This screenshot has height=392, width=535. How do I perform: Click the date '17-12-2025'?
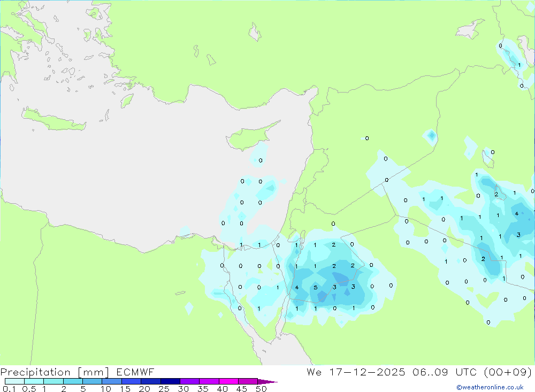click(367, 372)
